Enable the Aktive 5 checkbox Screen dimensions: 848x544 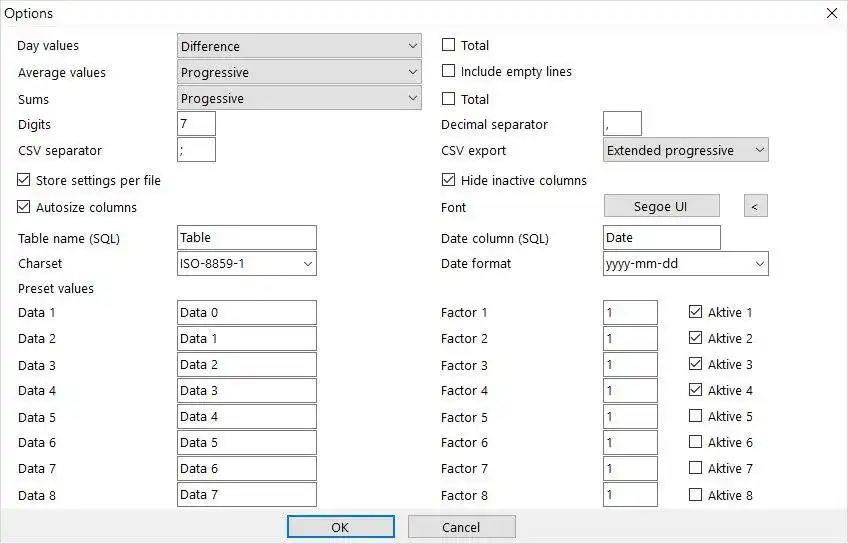pos(696,416)
